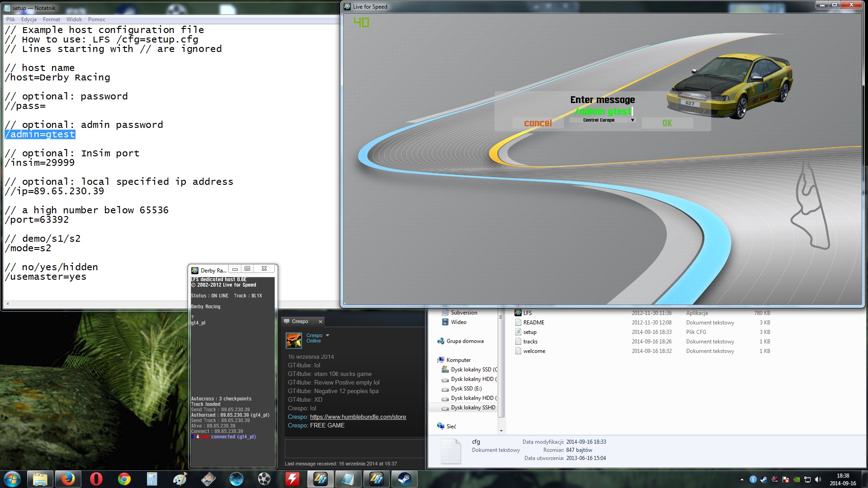Open Dysk SSD (E:) drive

(x=466, y=389)
